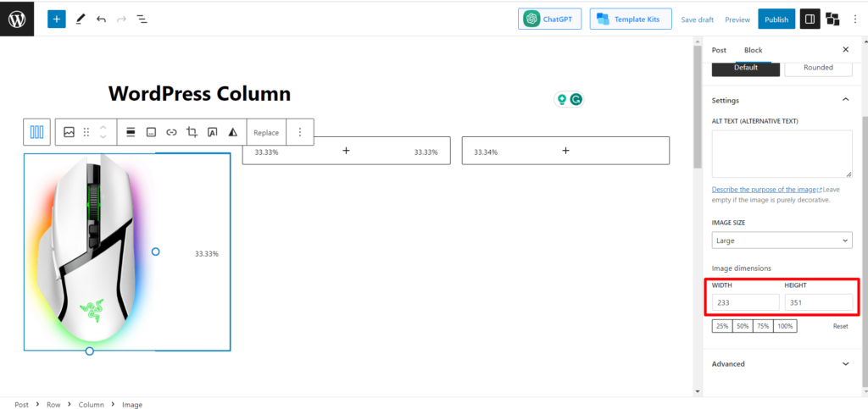
Task: Set image size to 25%
Action: (x=722, y=326)
